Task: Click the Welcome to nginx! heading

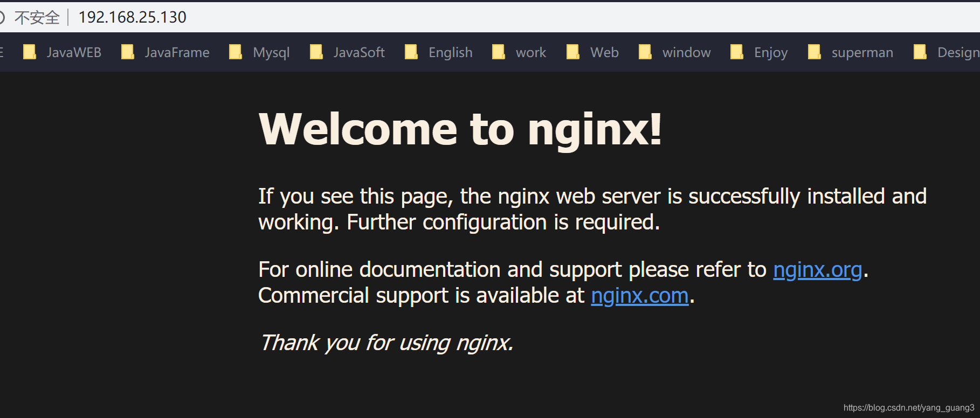Action: point(460,129)
